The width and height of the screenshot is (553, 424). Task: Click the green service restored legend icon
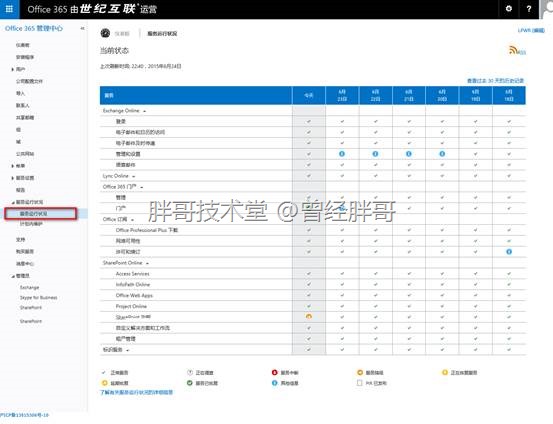click(189, 383)
